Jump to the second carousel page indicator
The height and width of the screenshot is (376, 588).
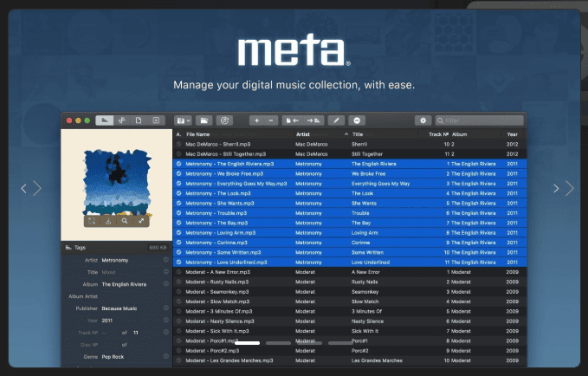click(278, 343)
